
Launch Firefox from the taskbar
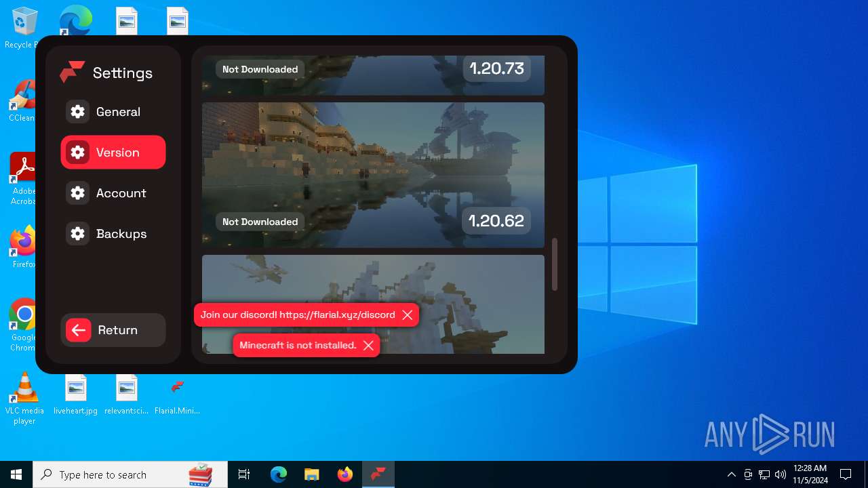[344, 474]
